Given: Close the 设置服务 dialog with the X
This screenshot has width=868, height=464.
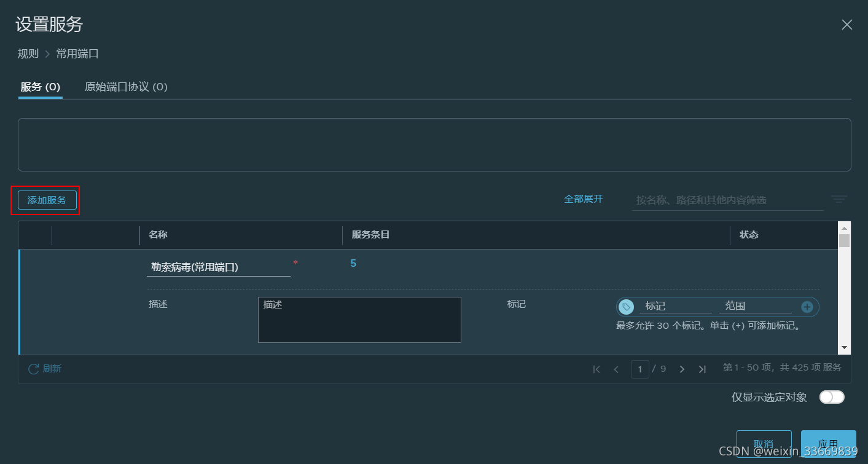Looking at the screenshot, I should pyautogui.click(x=846, y=25).
